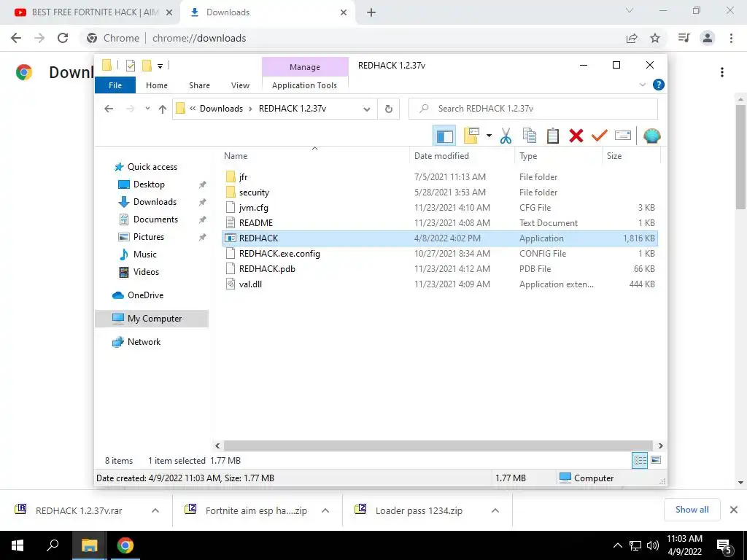Screen dimensions: 747x560
Task: Switch to the large thumbnails view button
Action: point(656,461)
